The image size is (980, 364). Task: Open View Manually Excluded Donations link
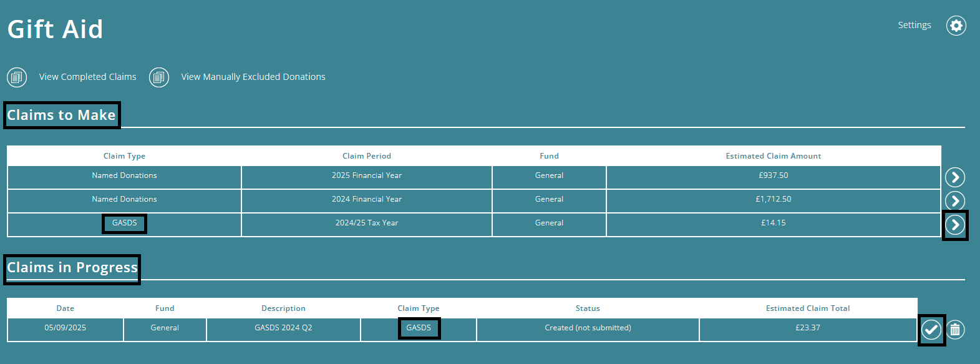(x=253, y=77)
